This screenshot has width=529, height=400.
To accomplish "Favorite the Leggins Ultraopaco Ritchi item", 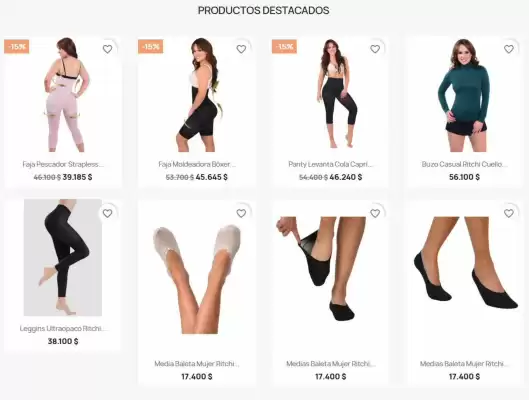I will coord(107,213).
